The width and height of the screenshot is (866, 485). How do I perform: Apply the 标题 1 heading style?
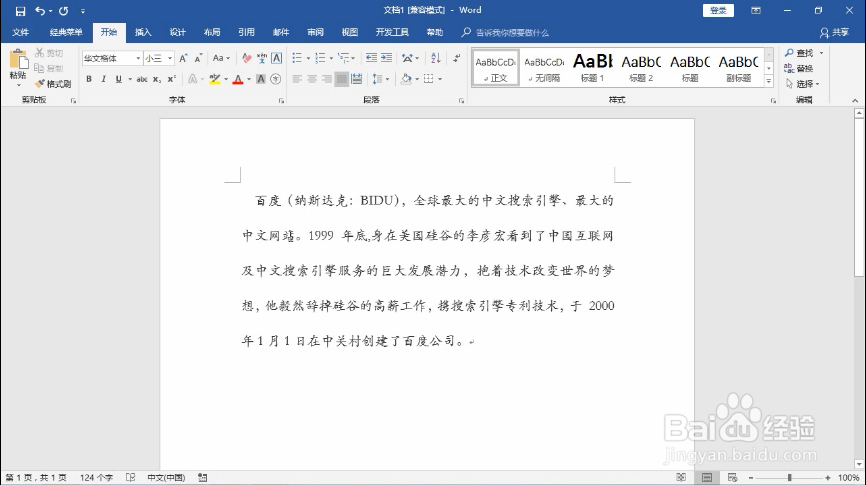[593, 68]
